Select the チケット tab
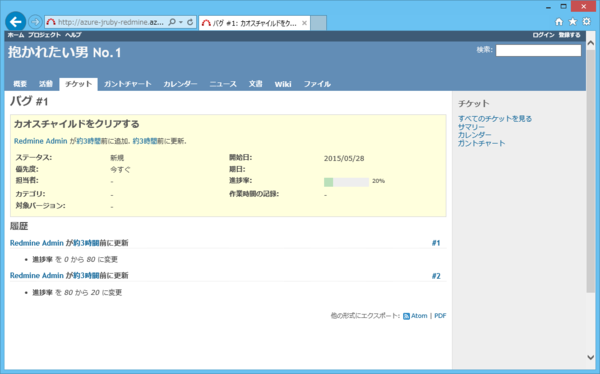600x374 pixels. coord(78,84)
